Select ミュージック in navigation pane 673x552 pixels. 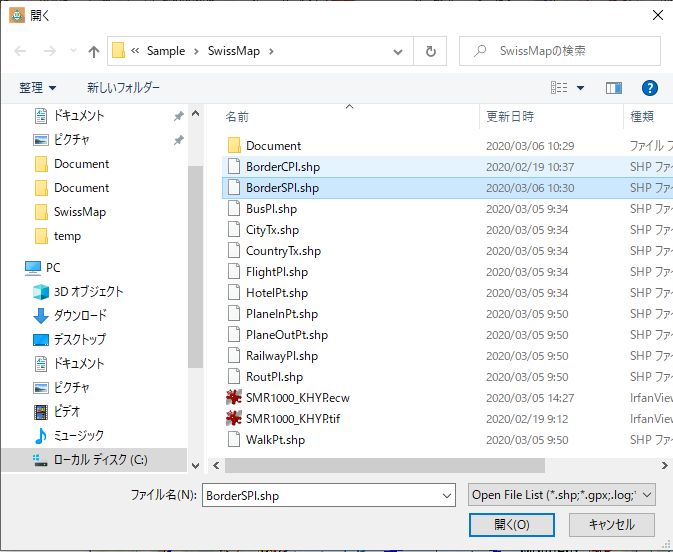tap(78, 435)
